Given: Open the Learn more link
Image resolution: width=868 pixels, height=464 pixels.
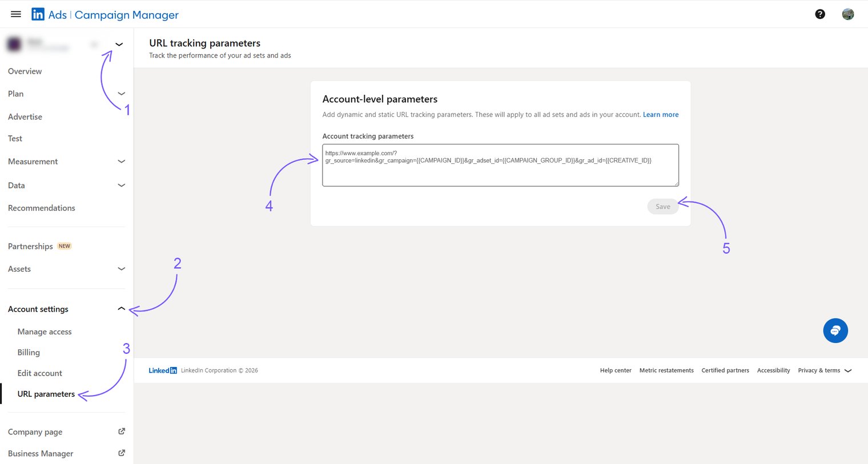Looking at the screenshot, I should pos(660,115).
